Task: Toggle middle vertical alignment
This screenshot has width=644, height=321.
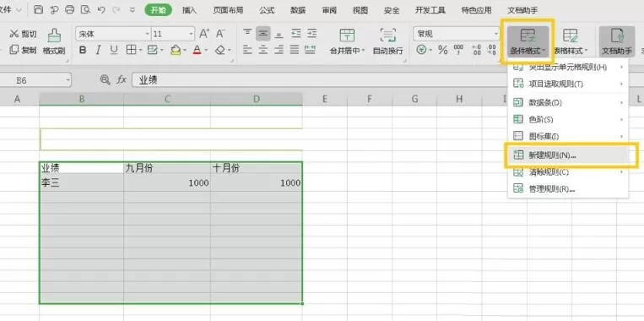Action: click(262, 34)
